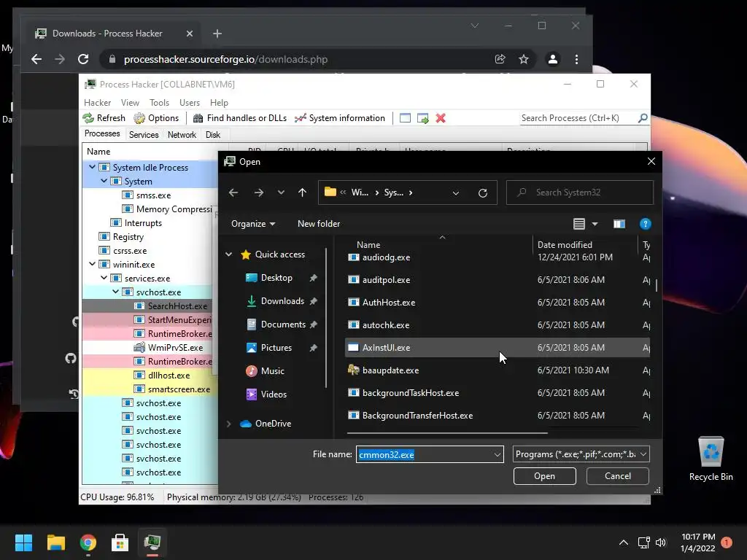
Task: Collapse the services.exe node
Action: [x=104, y=278]
